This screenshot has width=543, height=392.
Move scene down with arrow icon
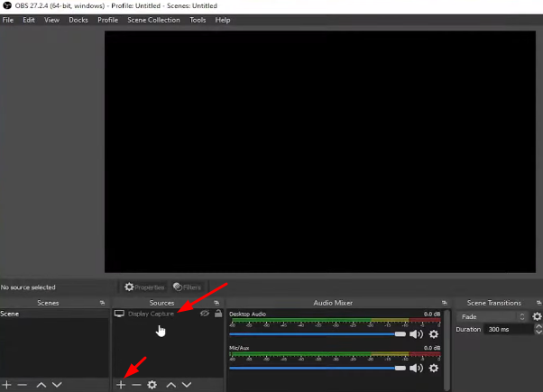tap(57, 385)
